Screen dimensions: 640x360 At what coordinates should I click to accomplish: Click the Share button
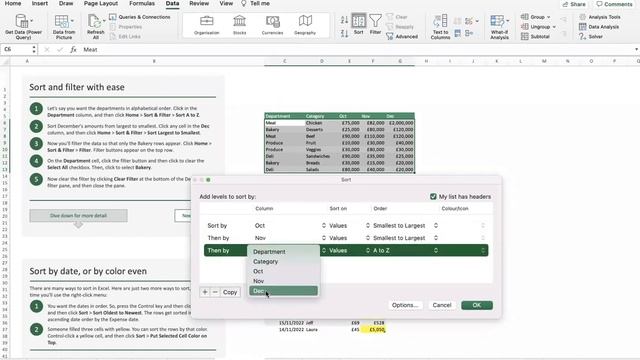573,4
